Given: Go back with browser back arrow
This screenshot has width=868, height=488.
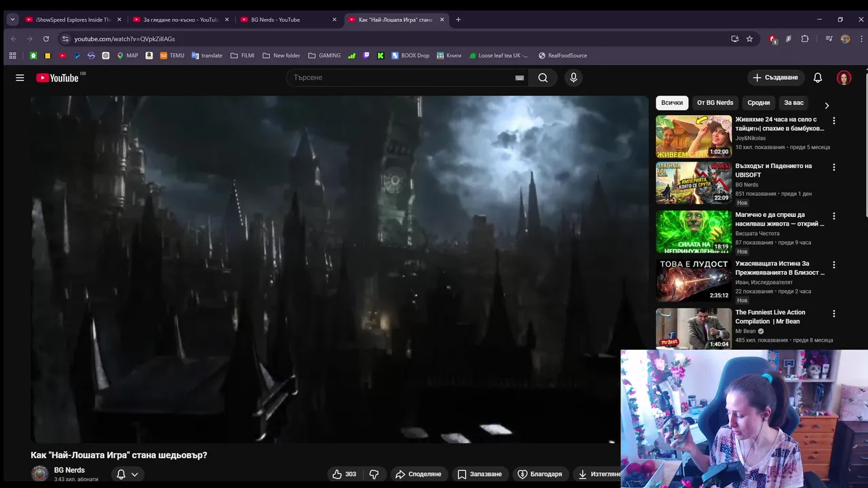Looking at the screenshot, I should 13,39.
